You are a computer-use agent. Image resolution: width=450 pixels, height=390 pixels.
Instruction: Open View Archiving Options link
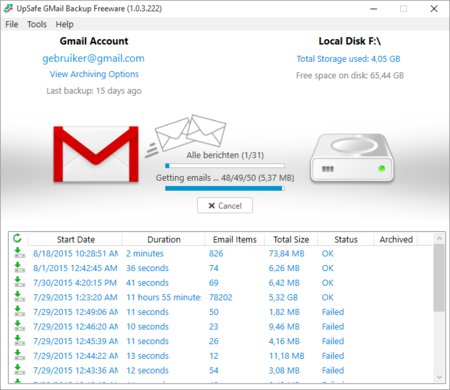94,74
